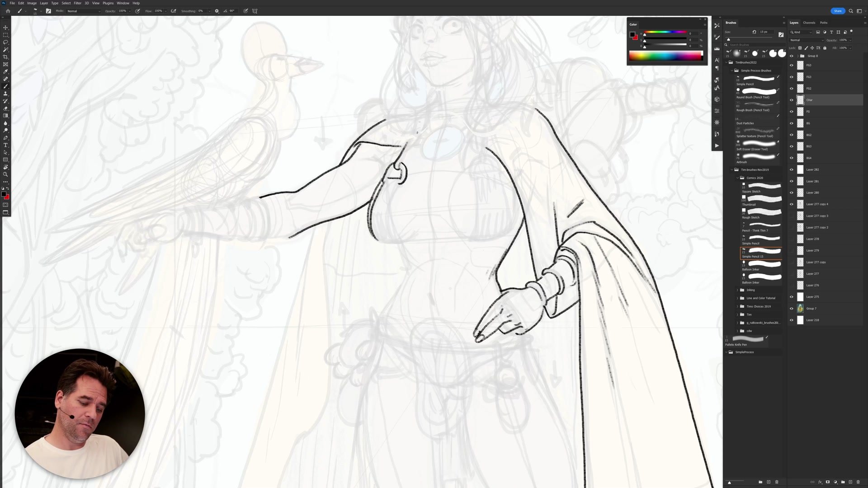Image resolution: width=868 pixels, height=488 pixels.
Task: Select the Clone Stamp tool
Action: coord(5,94)
